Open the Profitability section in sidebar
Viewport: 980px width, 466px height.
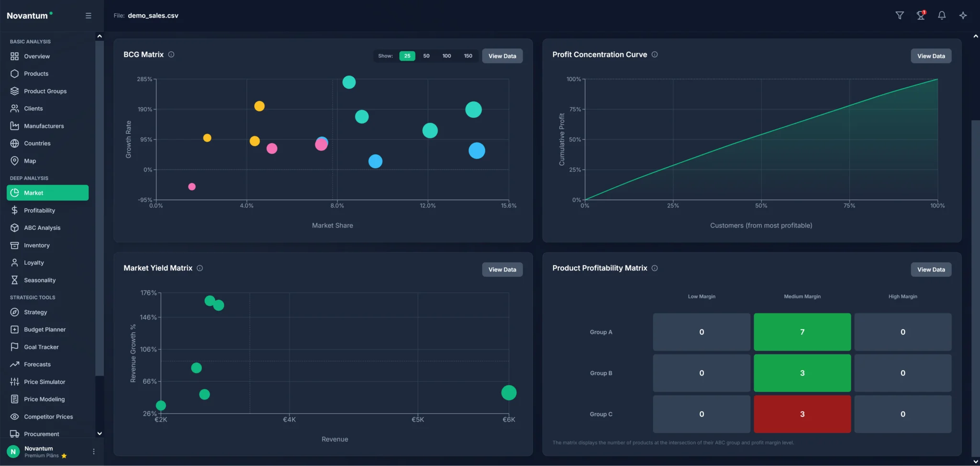coord(39,210)
